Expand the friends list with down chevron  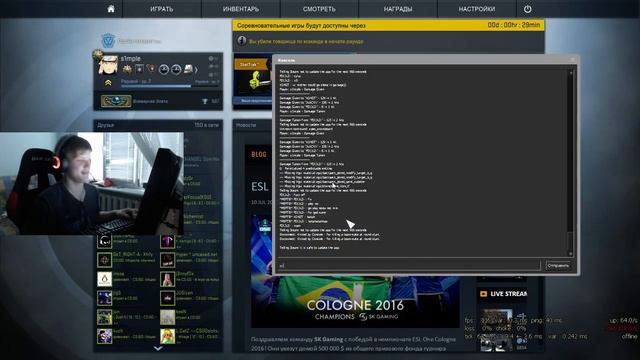158,348
